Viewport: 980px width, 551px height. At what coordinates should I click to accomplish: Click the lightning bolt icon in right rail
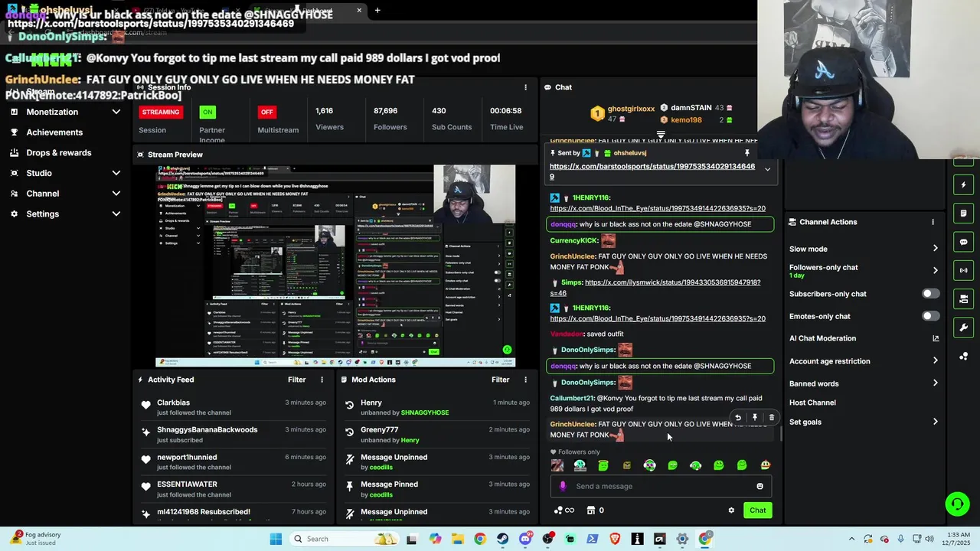[x=964, y=185]
